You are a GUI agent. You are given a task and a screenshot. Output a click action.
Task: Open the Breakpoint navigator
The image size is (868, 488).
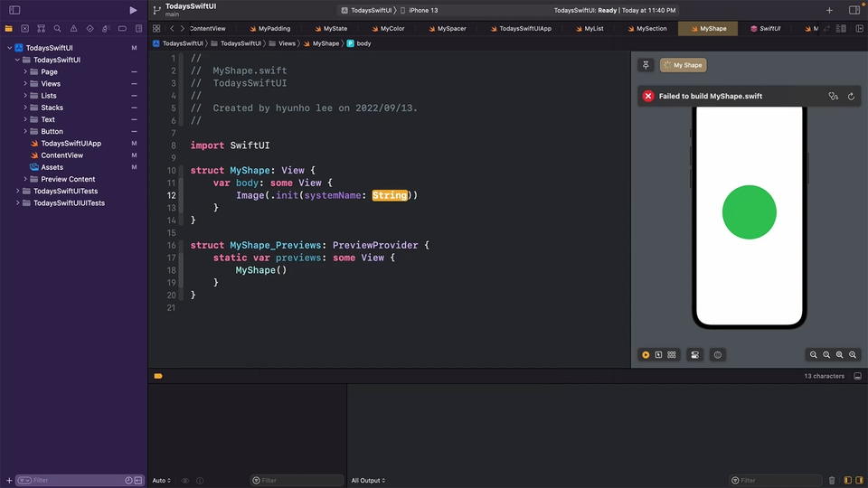tap(122, 28)
